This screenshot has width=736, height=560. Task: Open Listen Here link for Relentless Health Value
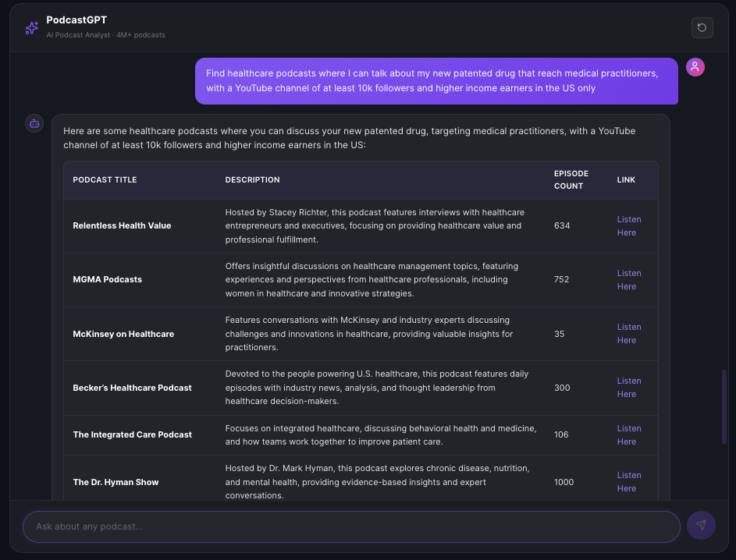[x=628, y=226]
